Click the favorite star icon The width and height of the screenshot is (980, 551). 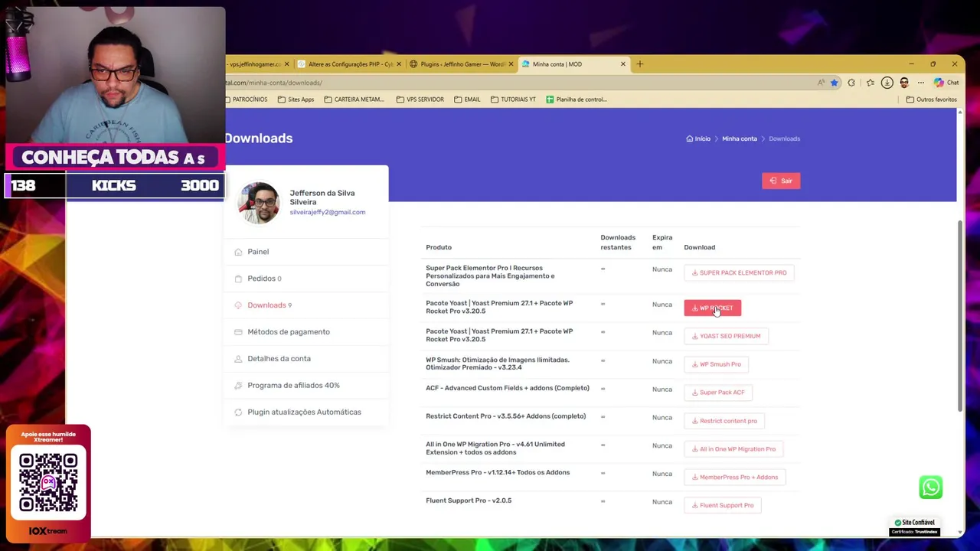coord(834,83)
